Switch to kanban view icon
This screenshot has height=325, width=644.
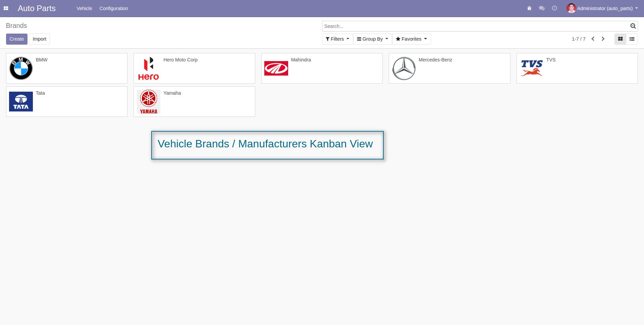pyautogui.click(x=620, y=39)
